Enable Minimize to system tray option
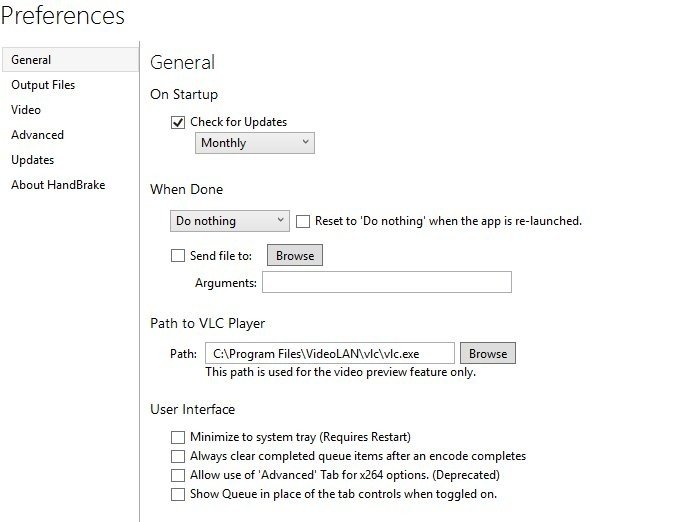 pos(178,437)
